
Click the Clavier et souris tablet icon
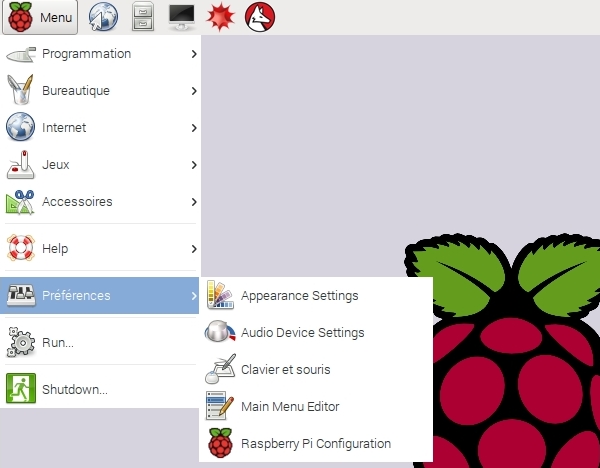tap(220, 369)
